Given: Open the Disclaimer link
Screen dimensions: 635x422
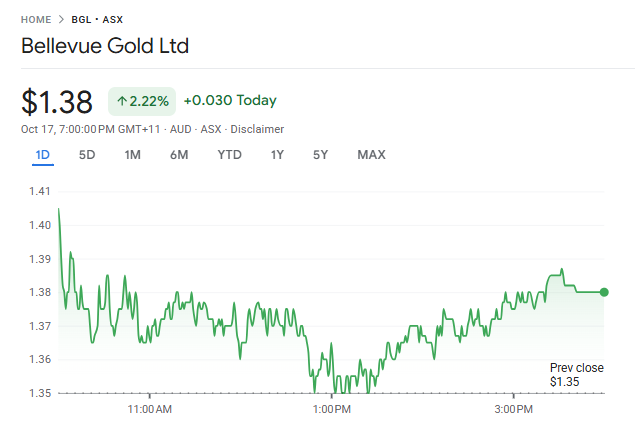Looking at the screenshot, I should (258, 129).
